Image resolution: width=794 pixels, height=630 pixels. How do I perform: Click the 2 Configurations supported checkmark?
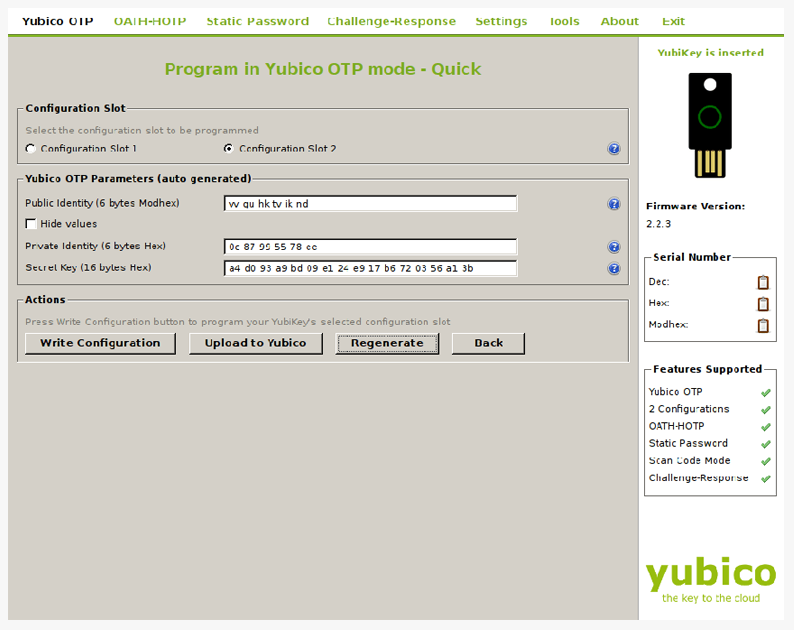tap(765, 410)
